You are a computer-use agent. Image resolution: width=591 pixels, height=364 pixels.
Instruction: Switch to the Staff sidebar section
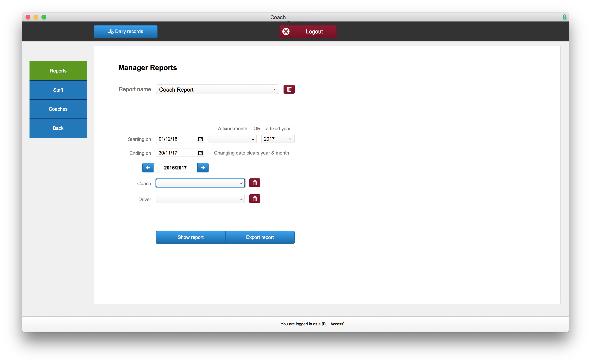click(x=58, y=90)
